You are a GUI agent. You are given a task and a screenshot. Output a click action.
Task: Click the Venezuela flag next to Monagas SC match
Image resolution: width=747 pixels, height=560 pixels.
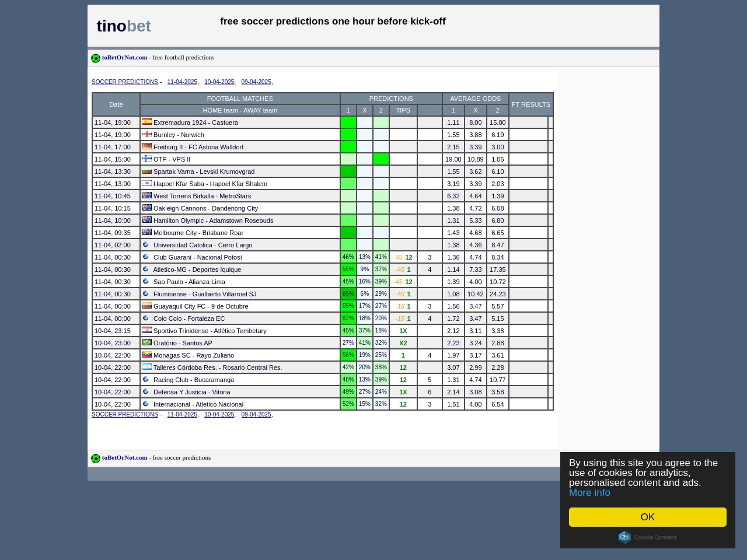point(147,355)
